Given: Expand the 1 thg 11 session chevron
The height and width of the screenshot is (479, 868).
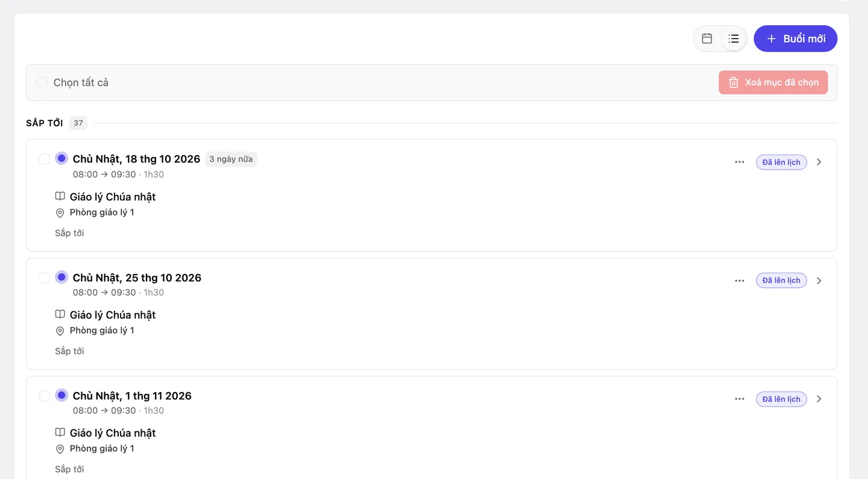Looking at the screenshot, I should 819,399.
